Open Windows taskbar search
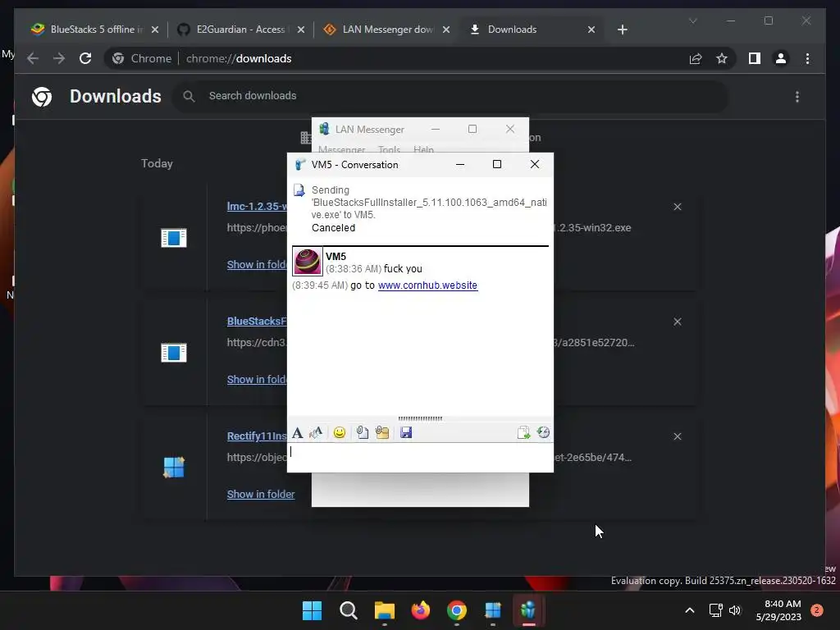840x630 pixels. click(348, 610)
